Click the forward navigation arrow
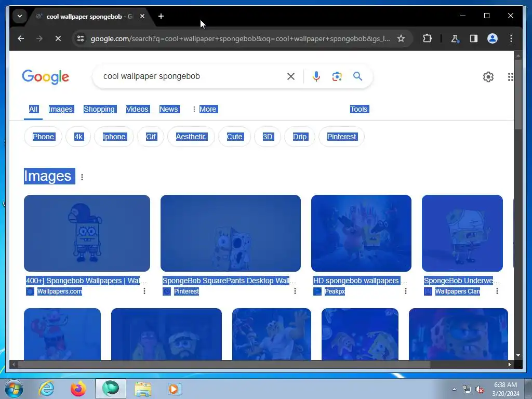 coord(39,38)
